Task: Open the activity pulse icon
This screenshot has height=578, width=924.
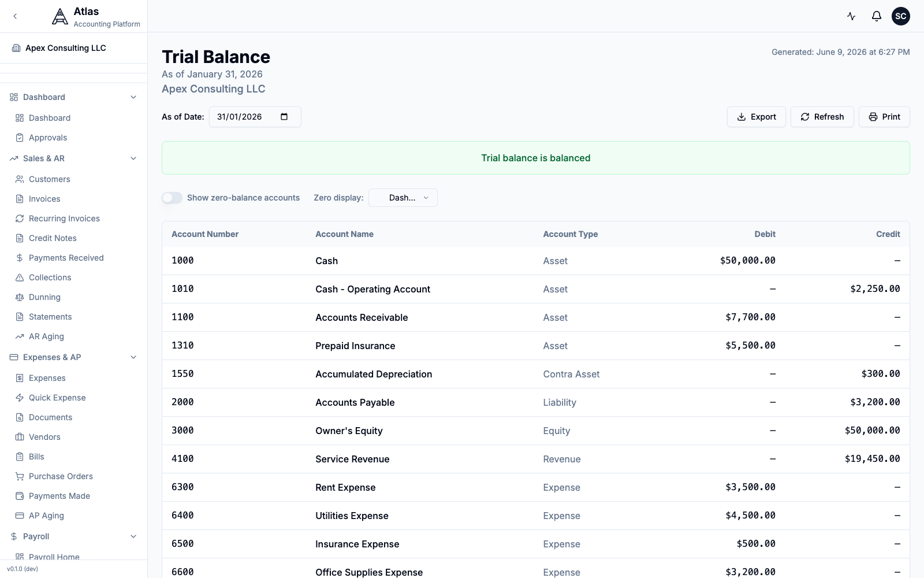Action: pos(851,16)
